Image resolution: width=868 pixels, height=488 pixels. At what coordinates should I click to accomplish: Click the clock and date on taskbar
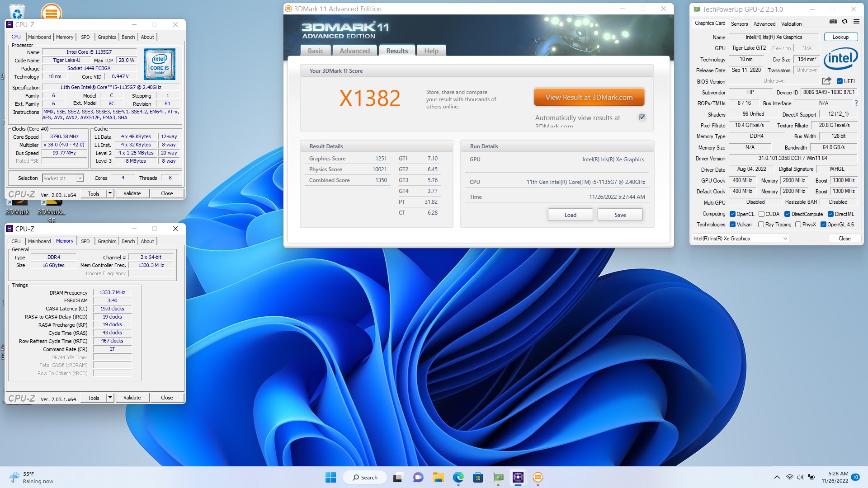tap(835, 477)
